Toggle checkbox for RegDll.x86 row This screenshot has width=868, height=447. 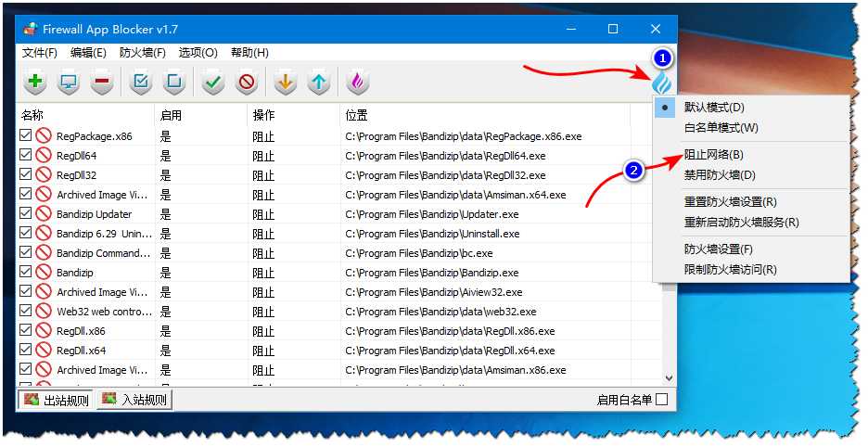(25, 329)
